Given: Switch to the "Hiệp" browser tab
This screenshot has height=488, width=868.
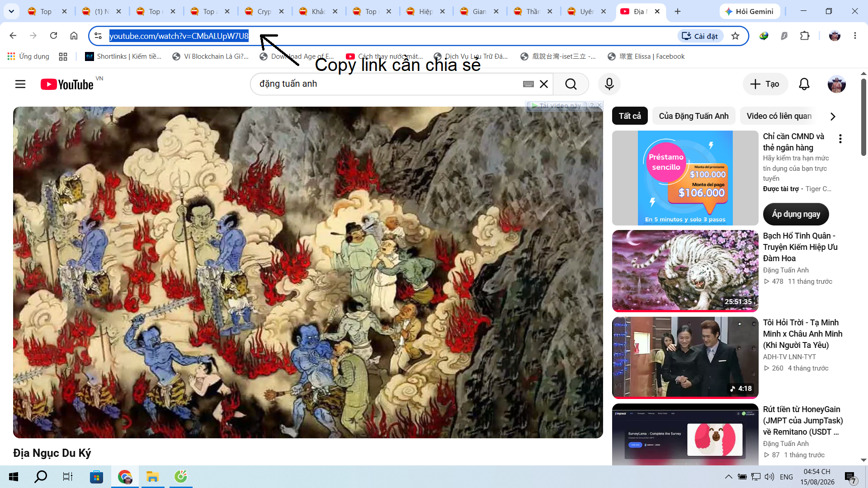Looking at the screenshot, I should (426, 11).
